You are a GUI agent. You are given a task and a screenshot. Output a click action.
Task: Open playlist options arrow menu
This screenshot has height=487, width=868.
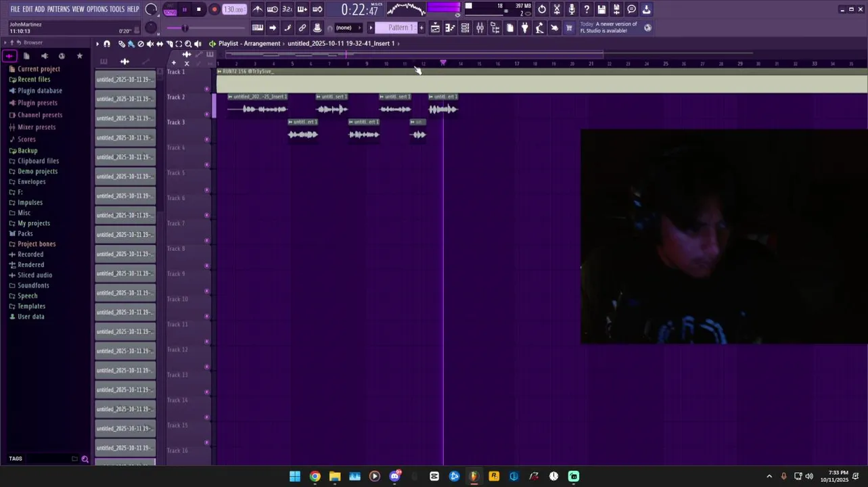pos(97,44)
